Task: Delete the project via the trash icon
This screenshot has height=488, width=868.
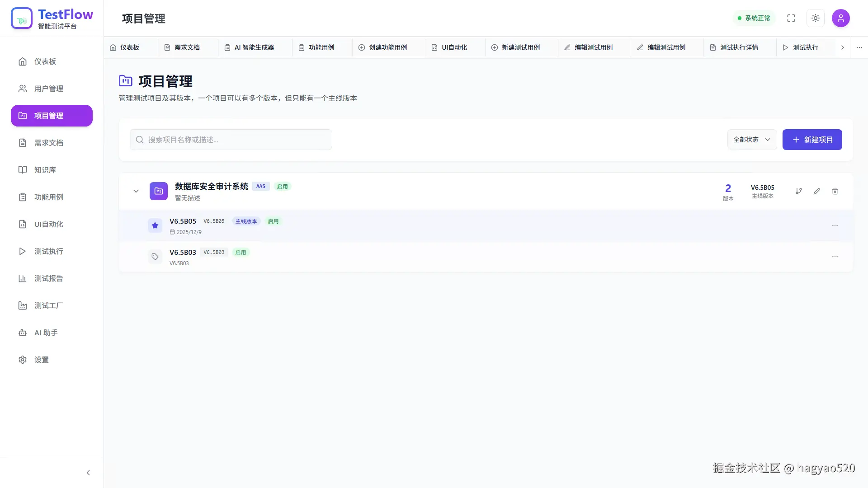Action: tap(835, 191)
